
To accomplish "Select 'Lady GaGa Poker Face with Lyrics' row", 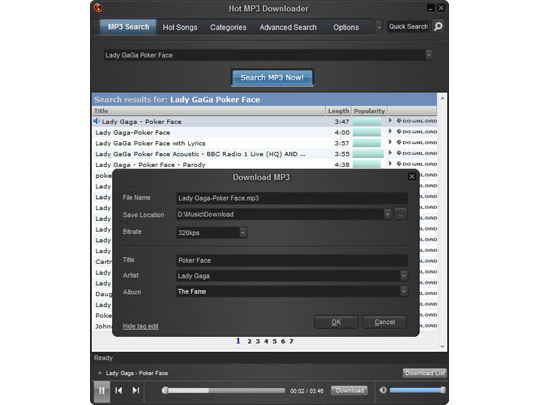I will [x=264, y=143].
